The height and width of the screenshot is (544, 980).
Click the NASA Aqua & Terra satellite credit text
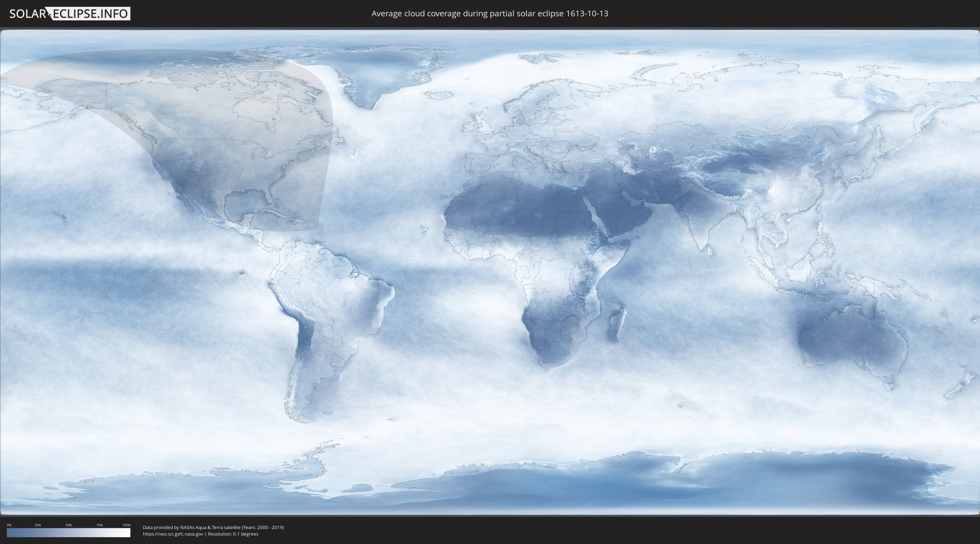pyautogui.click(x=213, y=527)
